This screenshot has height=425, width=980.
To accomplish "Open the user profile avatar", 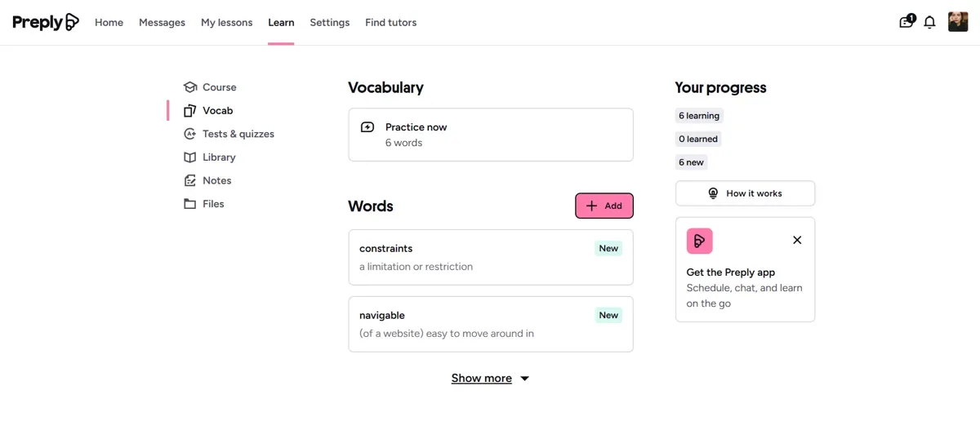I will [x=958, y=22].
